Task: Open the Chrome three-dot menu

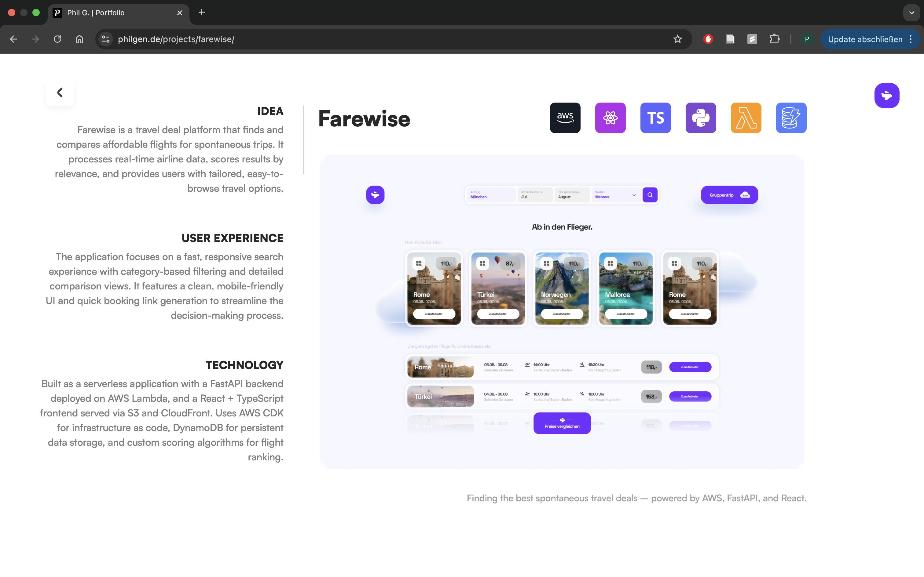Action: click(911, 39)
